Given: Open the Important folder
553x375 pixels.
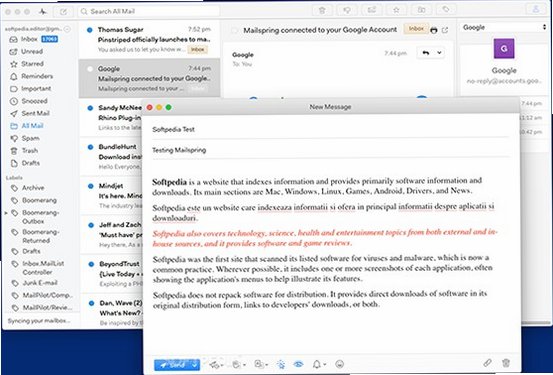Looking at the screenshot, I should click(x=30, y=89).
